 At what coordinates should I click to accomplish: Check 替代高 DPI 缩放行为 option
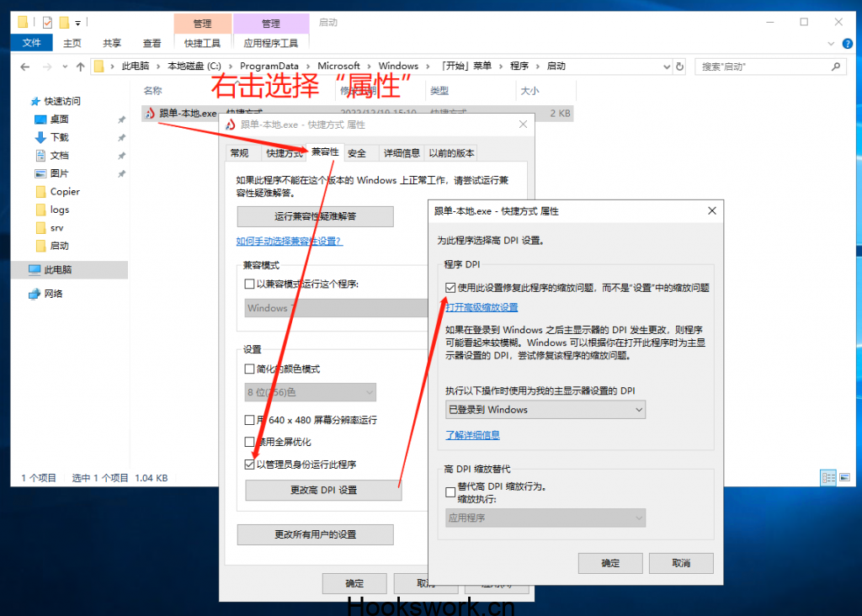tap(450, 488)
